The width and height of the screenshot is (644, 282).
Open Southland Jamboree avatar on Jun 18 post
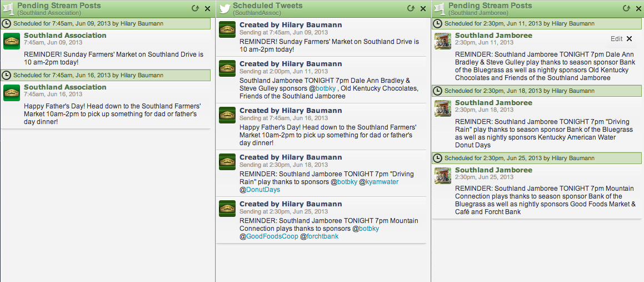pyautogui.click(x=443, y=108)
